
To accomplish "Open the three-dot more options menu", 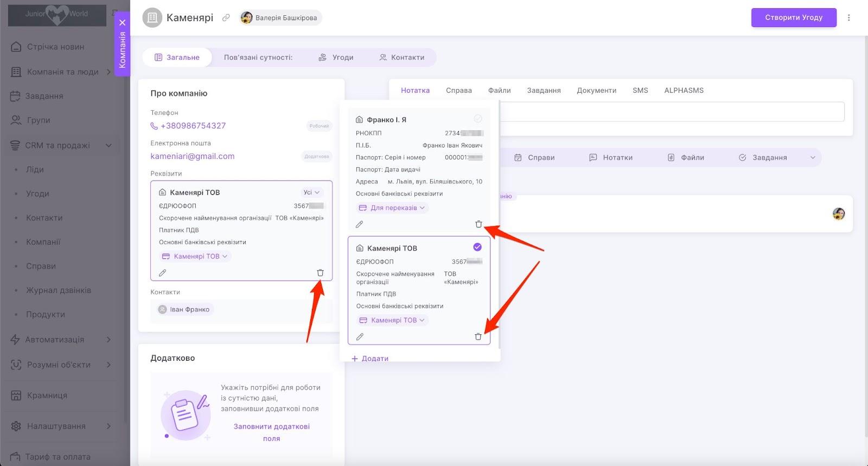I will (x=848, y=17).
